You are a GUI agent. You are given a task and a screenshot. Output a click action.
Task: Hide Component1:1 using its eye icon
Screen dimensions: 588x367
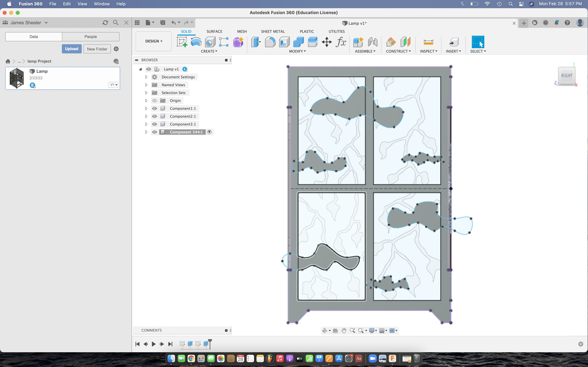(x=155, y=108)
